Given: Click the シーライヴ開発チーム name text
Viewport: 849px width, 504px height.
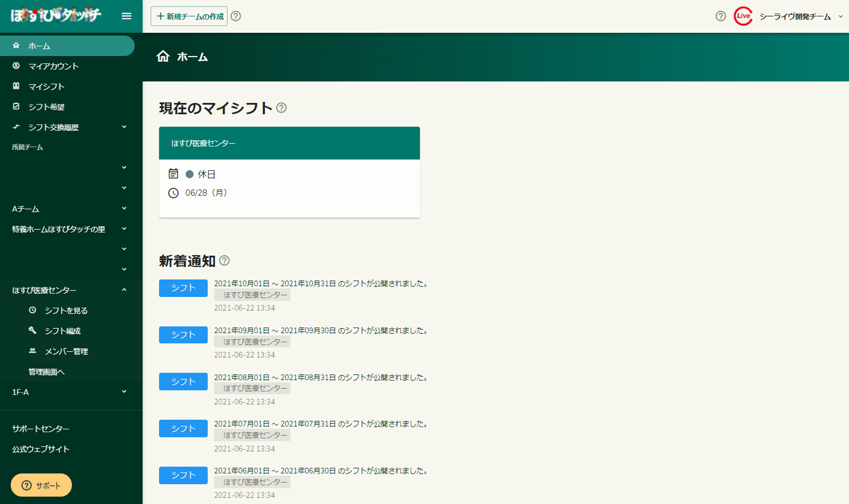Looking at the screenshot, I should (x=795, y=17).
